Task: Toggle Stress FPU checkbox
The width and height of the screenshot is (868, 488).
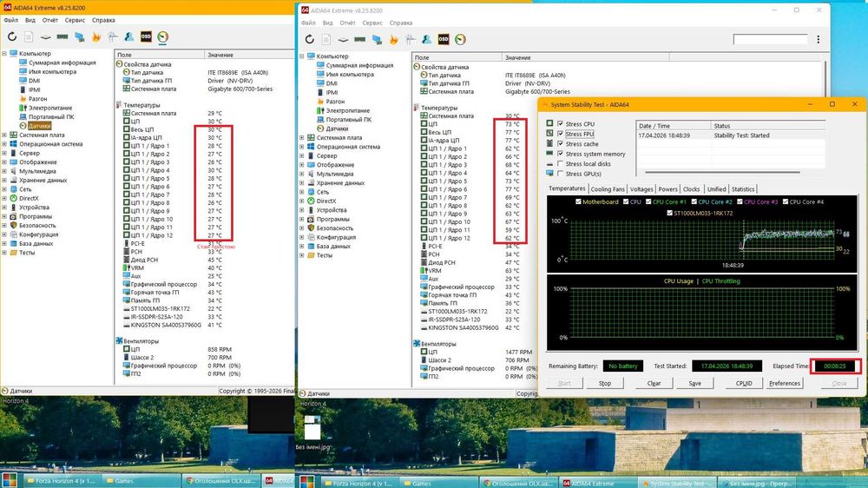Action: point(561,134)
